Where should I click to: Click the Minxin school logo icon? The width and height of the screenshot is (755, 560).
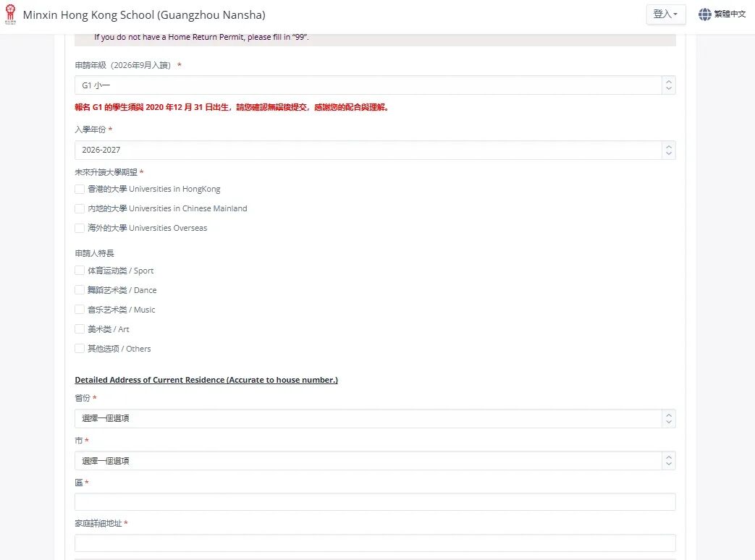click(x=10, y=14)
